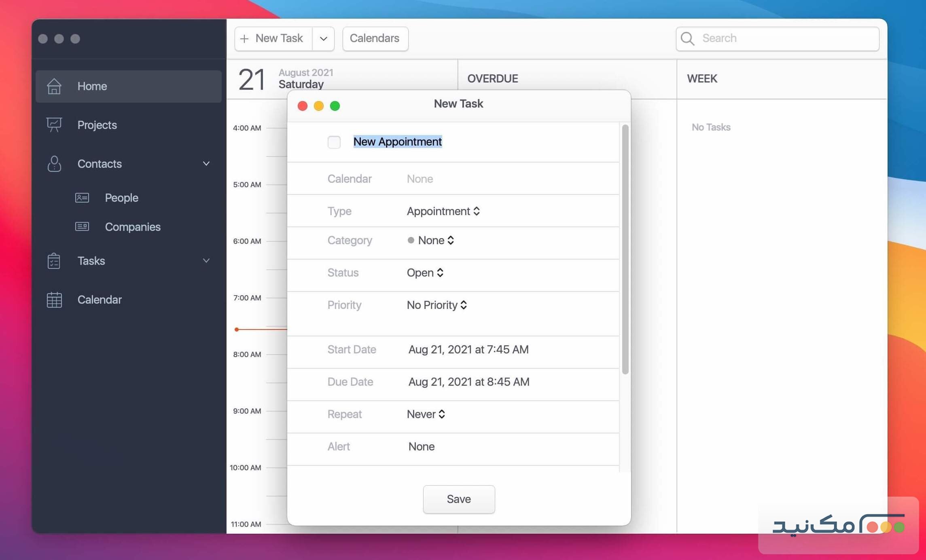Click the search magnifier icon
926x560 pixels.
pyautogui.click(x=687, y=38)
